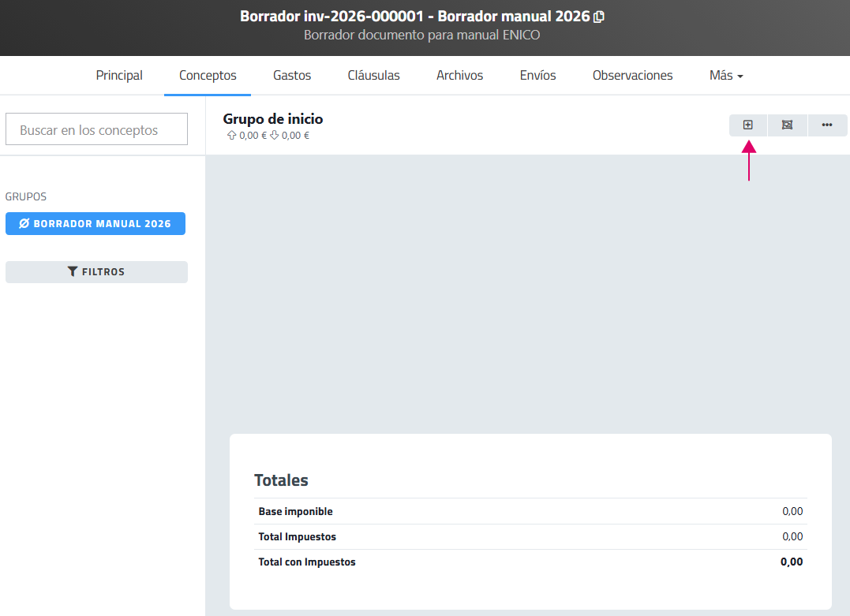The height and width of the screenshot is (616, 850).
Task: Click the add concept plus icon
Action: tap(747, 125)
